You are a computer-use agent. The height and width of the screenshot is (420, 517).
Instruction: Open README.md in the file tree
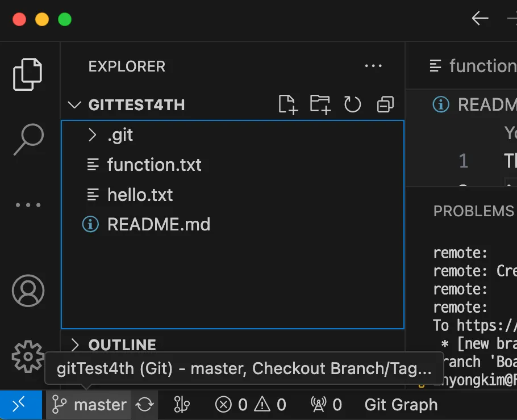pos(159,225)
